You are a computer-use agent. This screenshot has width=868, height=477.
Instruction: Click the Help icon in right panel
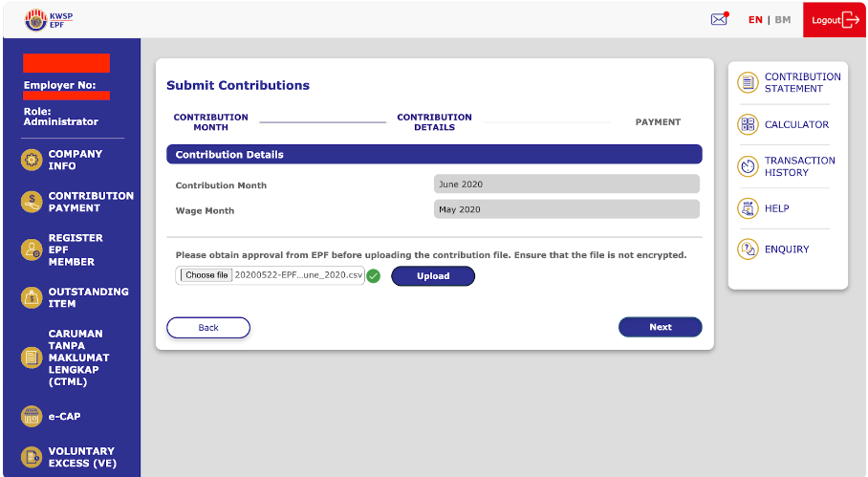point(748,208)
